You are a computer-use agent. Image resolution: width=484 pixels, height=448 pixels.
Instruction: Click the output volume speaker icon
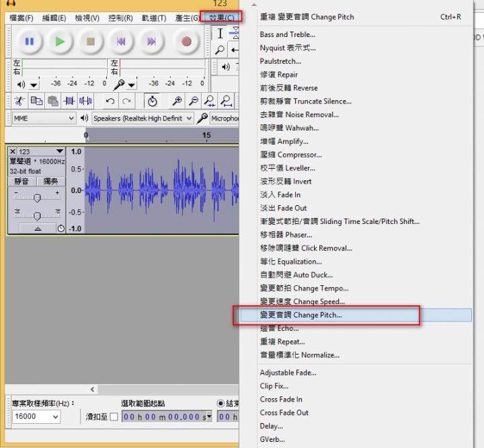click(x=226, y=67)
